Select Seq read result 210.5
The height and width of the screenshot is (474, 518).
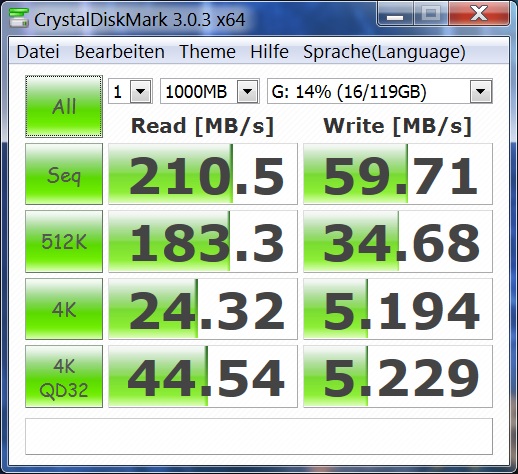[x=203, y=174]
